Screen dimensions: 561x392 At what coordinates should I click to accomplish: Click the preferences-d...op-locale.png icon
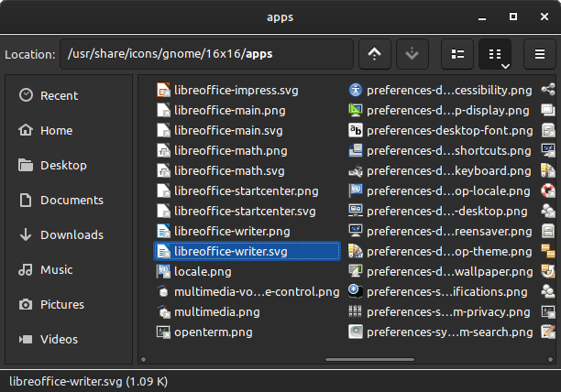(x=356, y=191)
